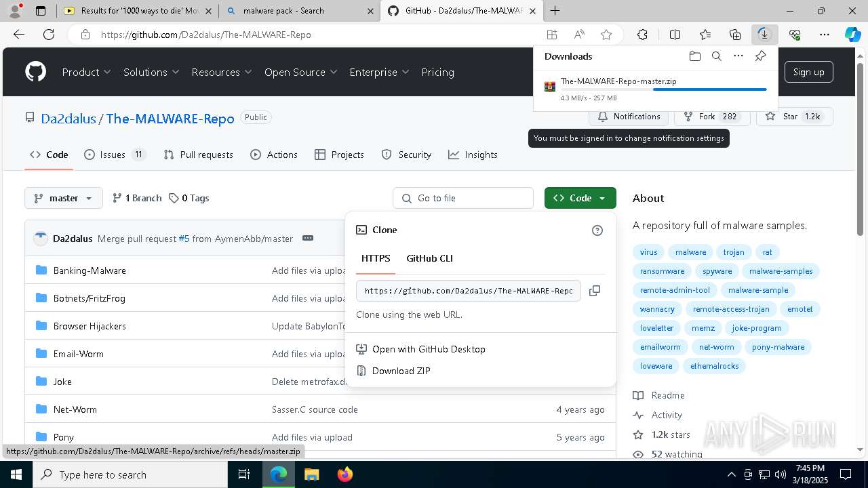Open Edge split screen icon
This screenshot has height=488, width=868.
675,35
